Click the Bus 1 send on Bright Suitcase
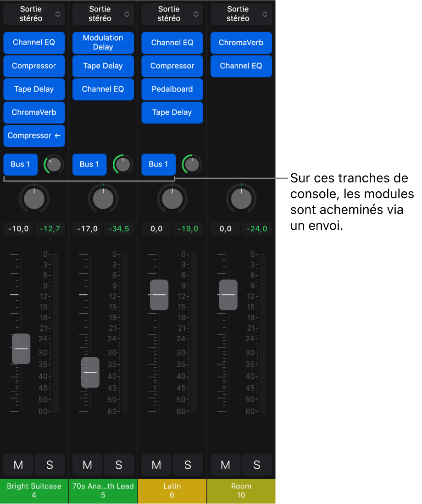The width and height of the screenshot is (422, 504). (20, 164)
